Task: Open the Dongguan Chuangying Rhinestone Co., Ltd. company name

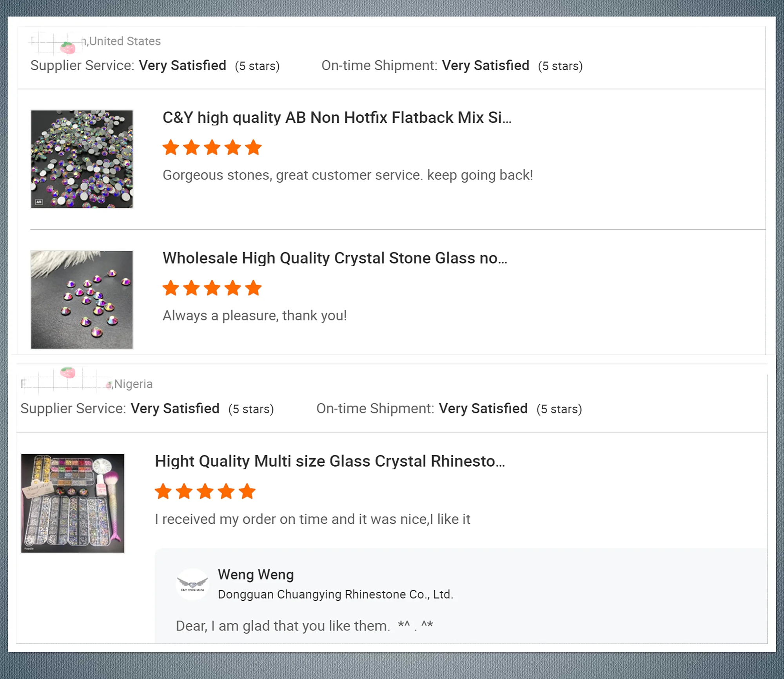Action: (x=335, y=594)
